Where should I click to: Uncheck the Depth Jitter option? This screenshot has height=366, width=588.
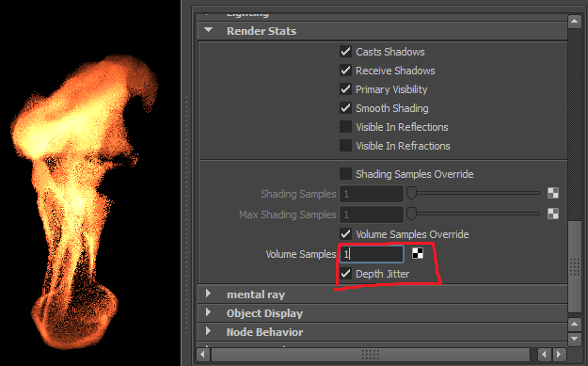click(x=345, y=274)
